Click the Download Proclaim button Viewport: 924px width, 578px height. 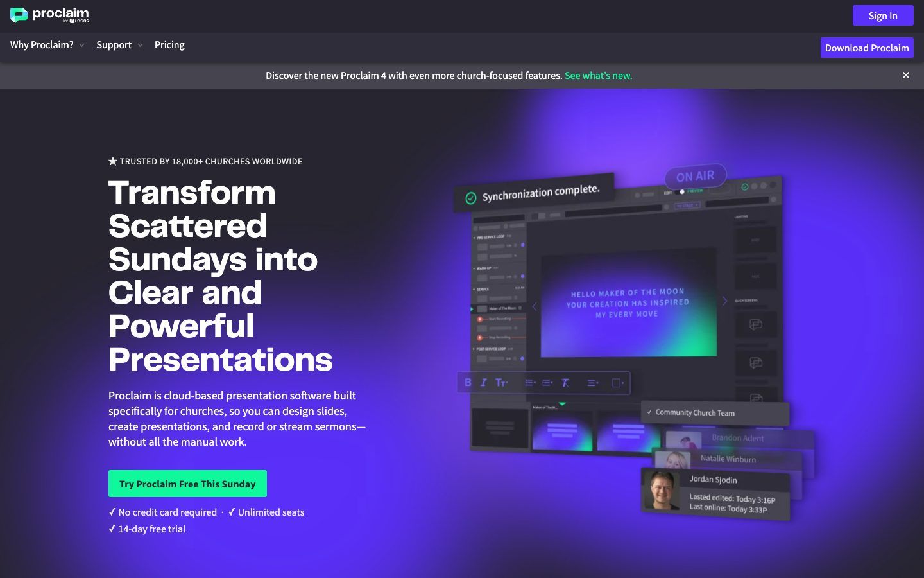[x=867, y=48]
